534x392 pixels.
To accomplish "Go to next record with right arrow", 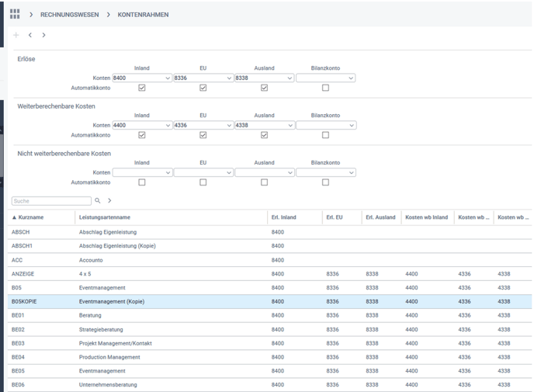I will (43, 35).
